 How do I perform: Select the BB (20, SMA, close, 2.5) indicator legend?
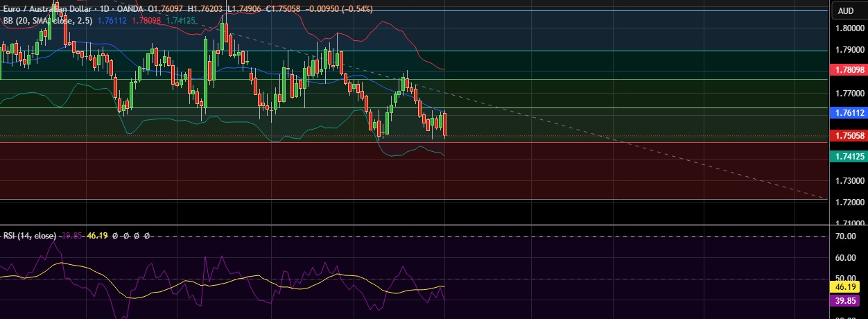46,21
